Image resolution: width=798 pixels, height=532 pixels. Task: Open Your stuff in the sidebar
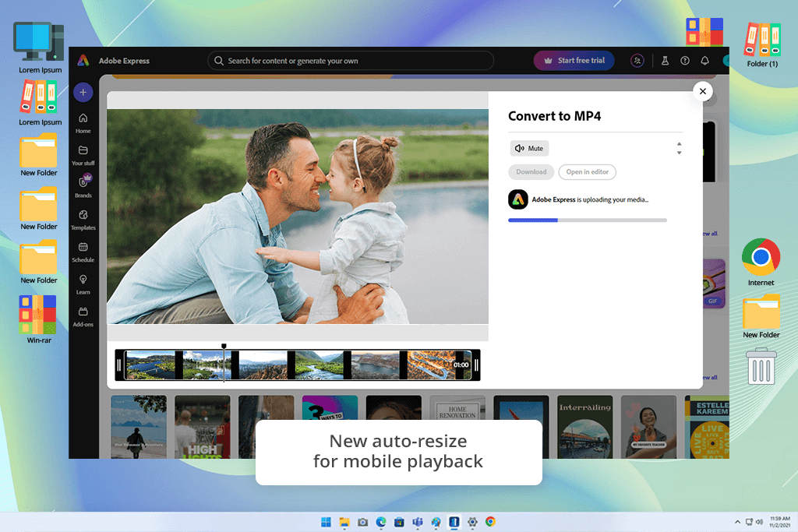[x=83, y=155]
